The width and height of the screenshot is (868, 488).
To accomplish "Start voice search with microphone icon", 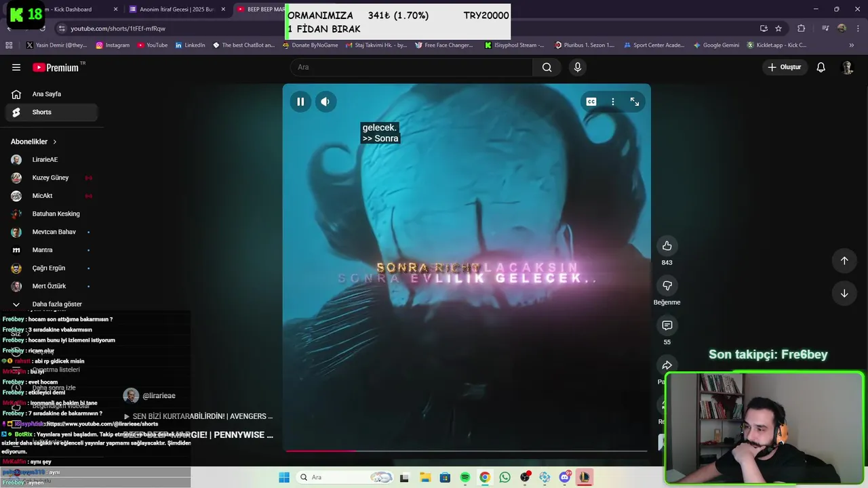I will click(x=578, y=67).
